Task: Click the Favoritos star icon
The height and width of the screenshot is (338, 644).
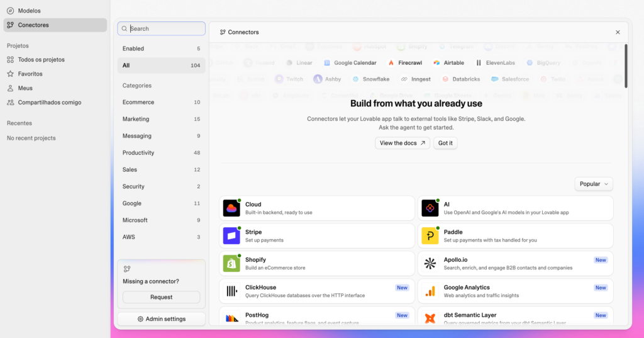Action: [10, 74]
